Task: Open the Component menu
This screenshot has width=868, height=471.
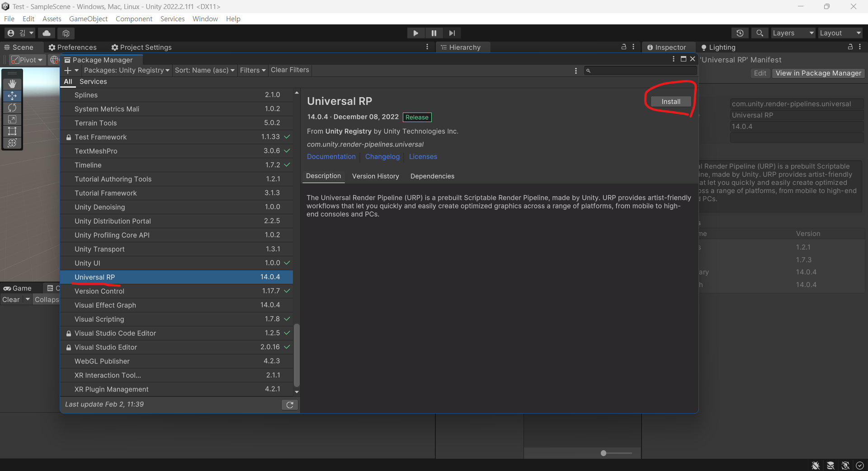Action: (x=134, y=19)
